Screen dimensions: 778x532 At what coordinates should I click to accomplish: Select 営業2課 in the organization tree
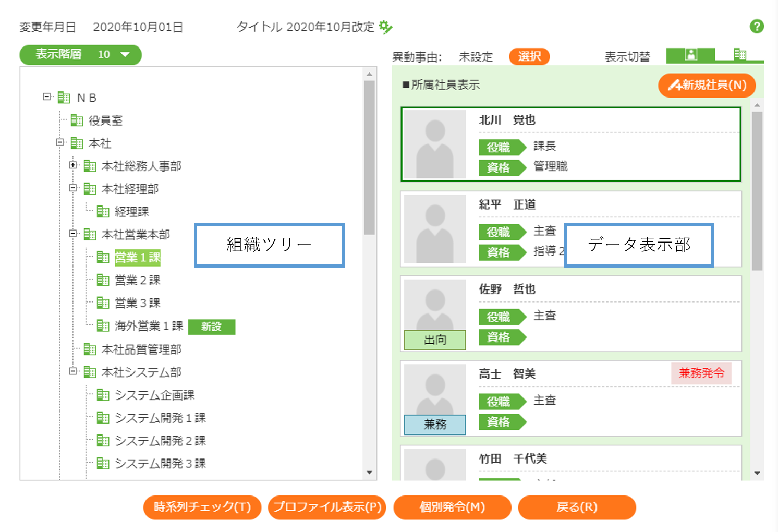point(137,280)
